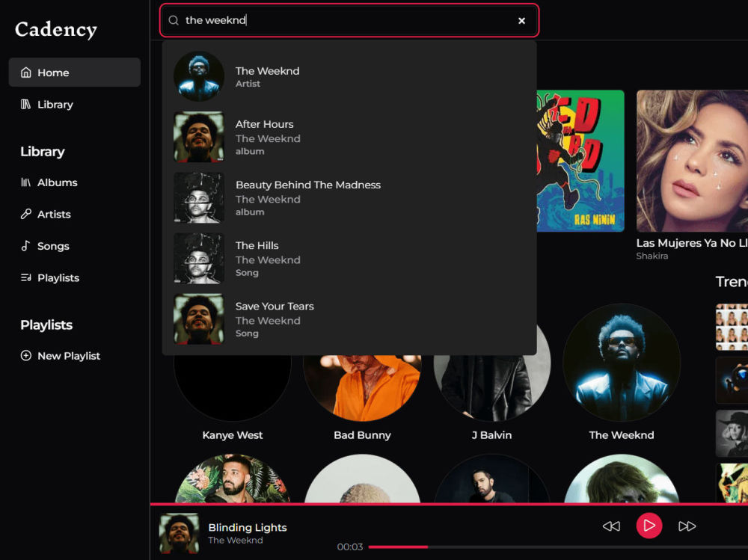Click the Home house icon

[25, 73]
